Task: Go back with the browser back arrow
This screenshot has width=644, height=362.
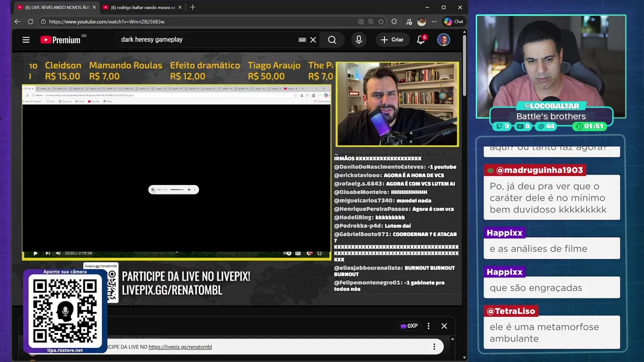Action: [x=17, y=22]
